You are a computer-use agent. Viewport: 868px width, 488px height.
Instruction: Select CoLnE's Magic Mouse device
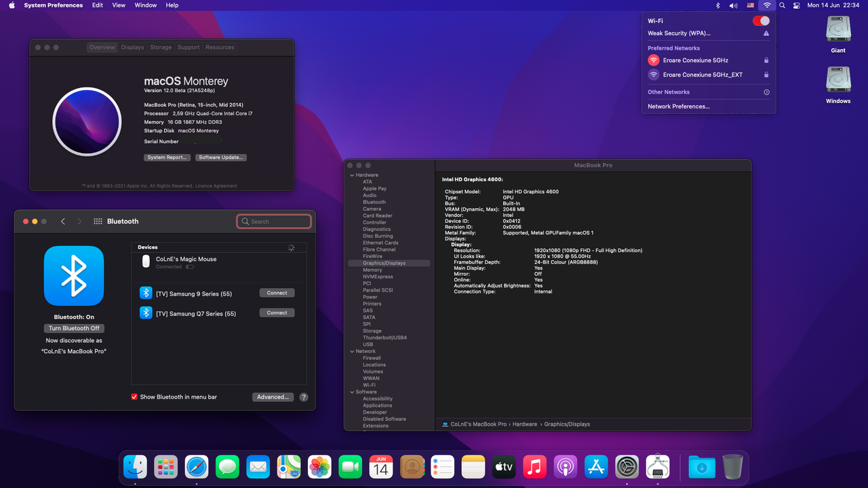point(219,262)
